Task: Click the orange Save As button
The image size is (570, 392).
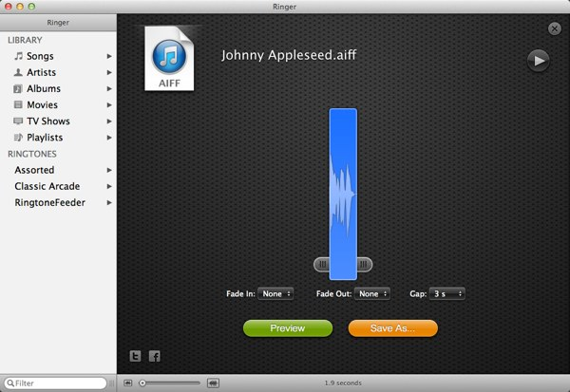Action: [x=393, y=328]
